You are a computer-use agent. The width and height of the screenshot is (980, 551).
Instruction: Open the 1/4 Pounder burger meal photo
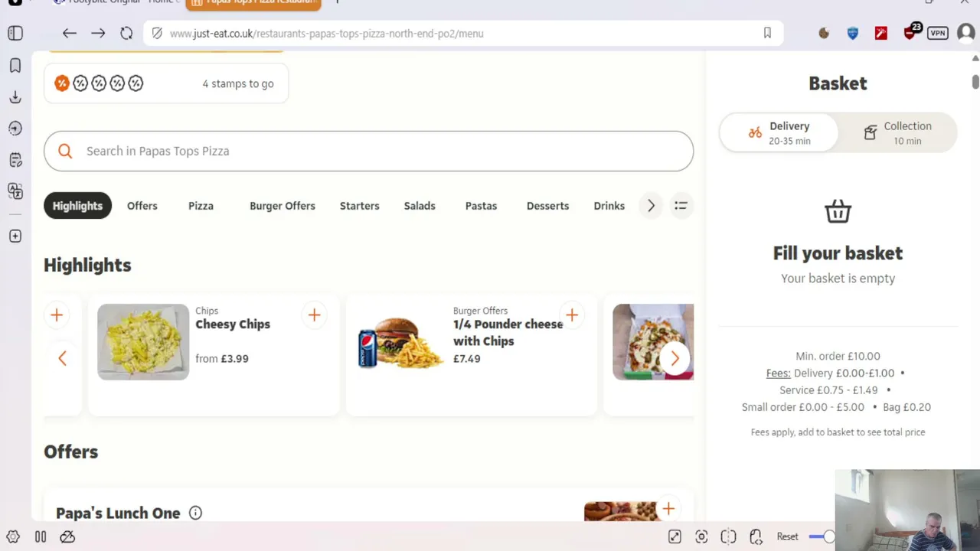point(401,344)
